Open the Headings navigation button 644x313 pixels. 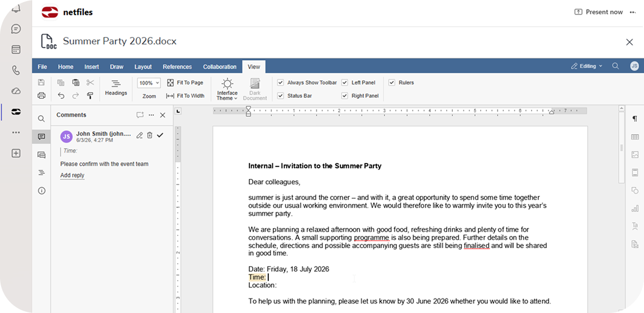pyautogui.click(x=116, y=88)
